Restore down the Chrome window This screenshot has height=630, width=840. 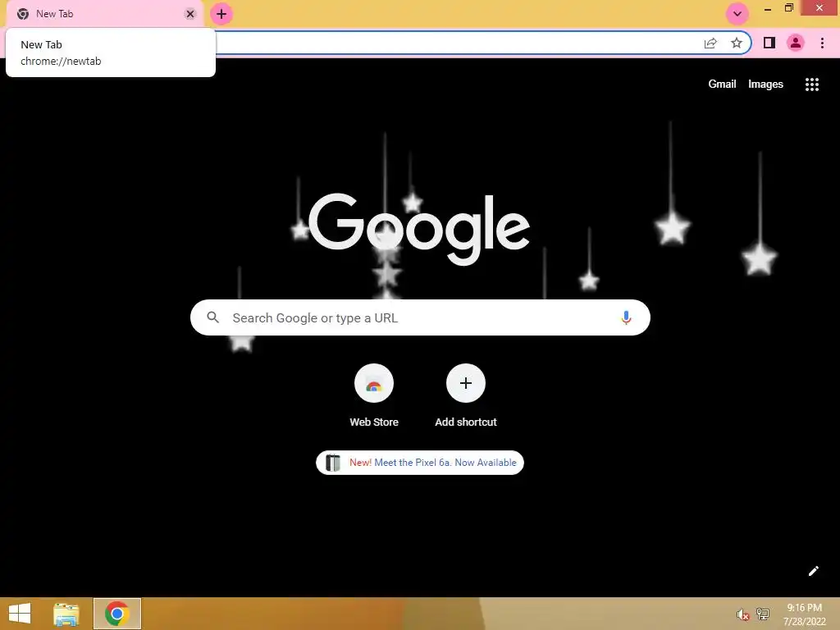pos(788,8)
